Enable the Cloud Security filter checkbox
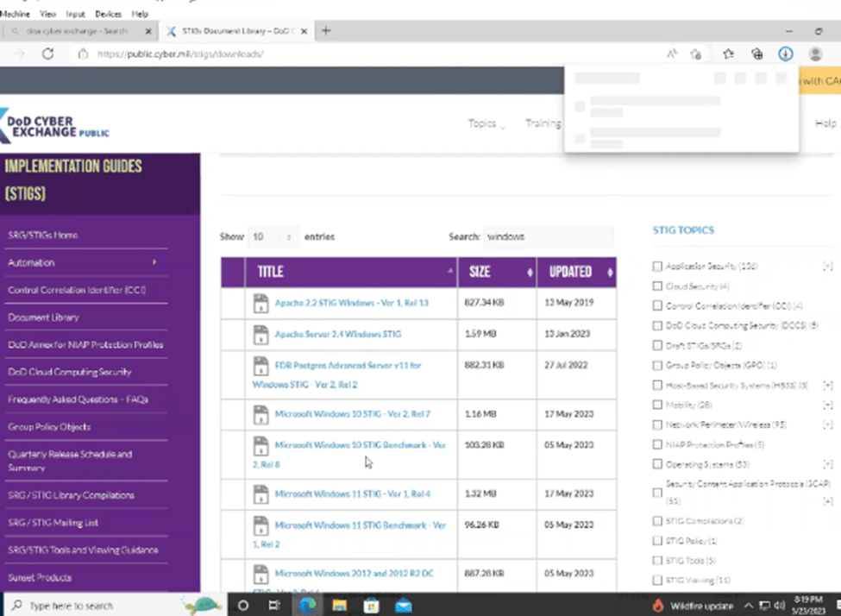This screenshot has height=616, width=841. (658, 286)
